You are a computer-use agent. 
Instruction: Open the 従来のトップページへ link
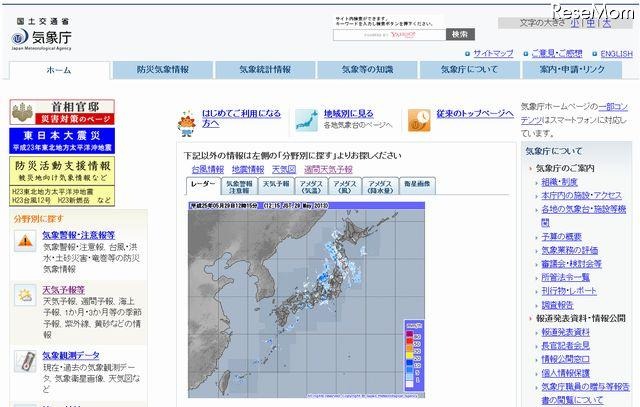point(475,113)
